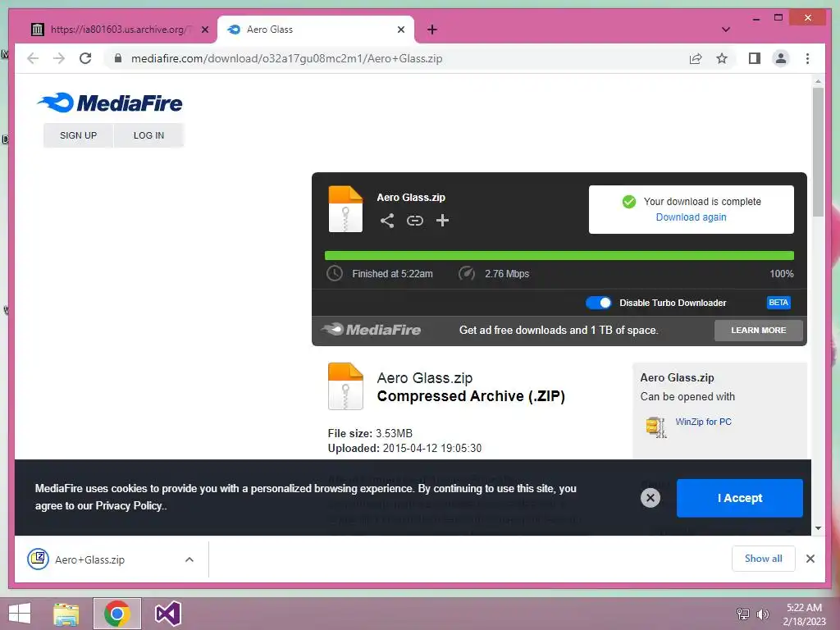Click the scrollbar down arrow
This screenshot has width=840, height=630.
[818, 528]
